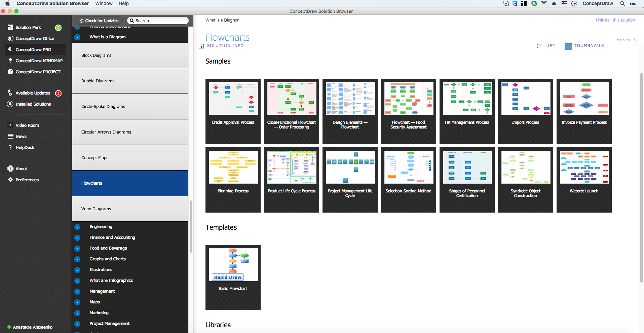Viewport: 644px width, 333px height.
Task: Select ConceptDraw Office icon
Action: click(x=10, y=38)
